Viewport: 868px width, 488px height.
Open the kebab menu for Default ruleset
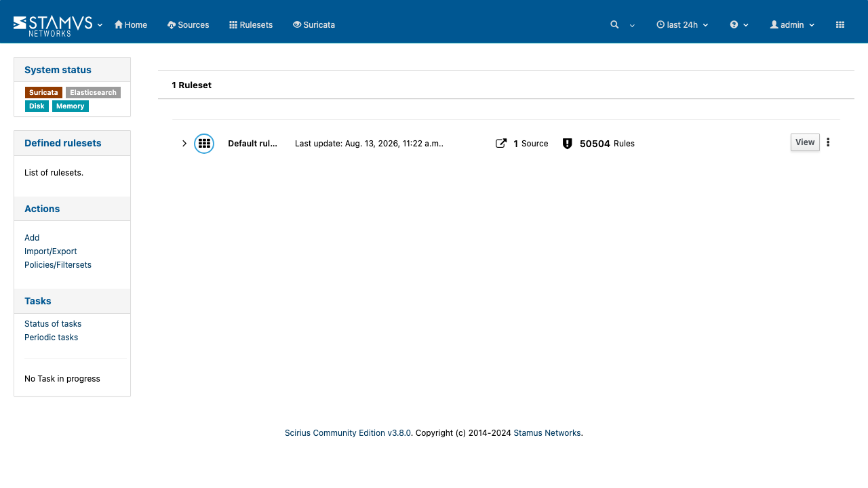[x=828, y=142]
